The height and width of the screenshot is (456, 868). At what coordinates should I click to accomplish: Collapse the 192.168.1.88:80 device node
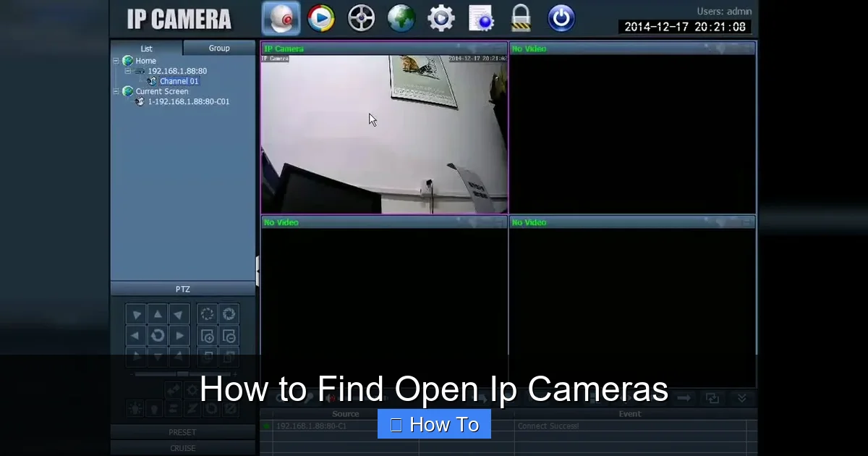click(127, 71)
